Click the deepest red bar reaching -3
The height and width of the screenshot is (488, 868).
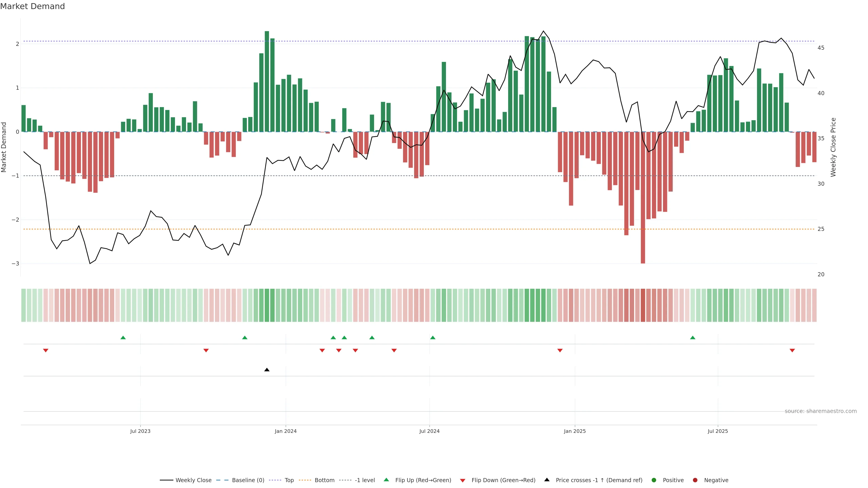coord(643,202)
